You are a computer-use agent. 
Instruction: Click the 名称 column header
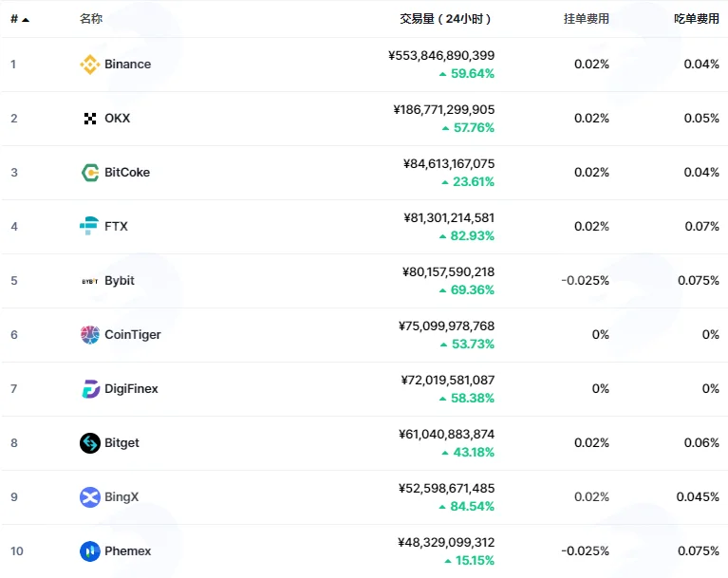click(x=91, y=19)
